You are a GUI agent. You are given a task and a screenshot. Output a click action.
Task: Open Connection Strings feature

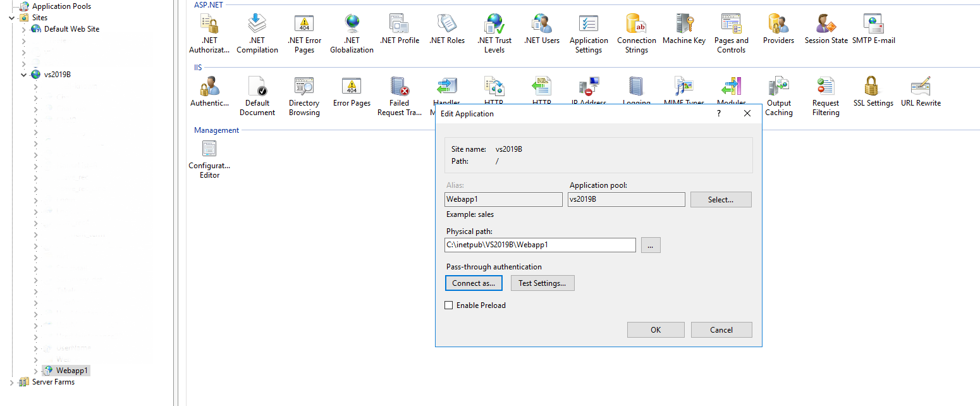(x=637, y=34)
